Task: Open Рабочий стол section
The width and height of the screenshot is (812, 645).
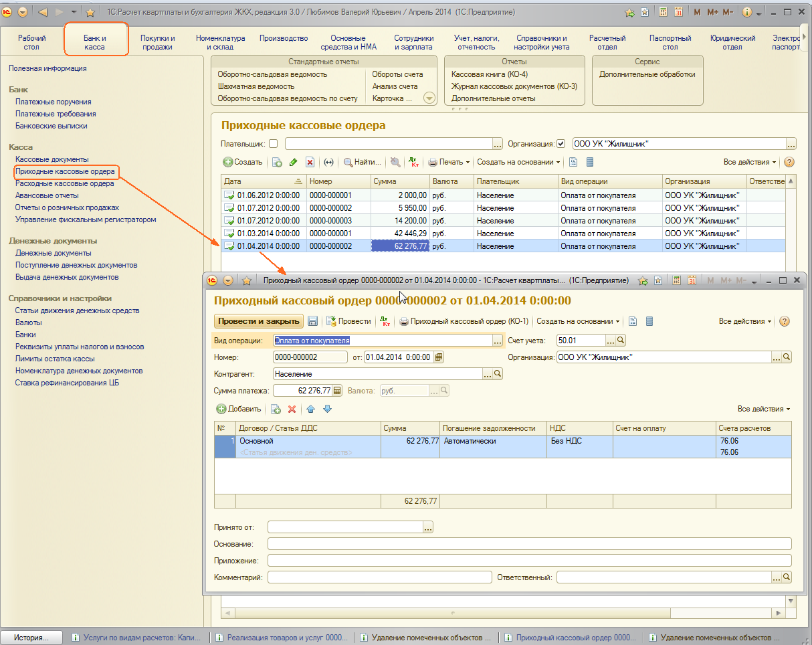Action: tap(31, 43)
